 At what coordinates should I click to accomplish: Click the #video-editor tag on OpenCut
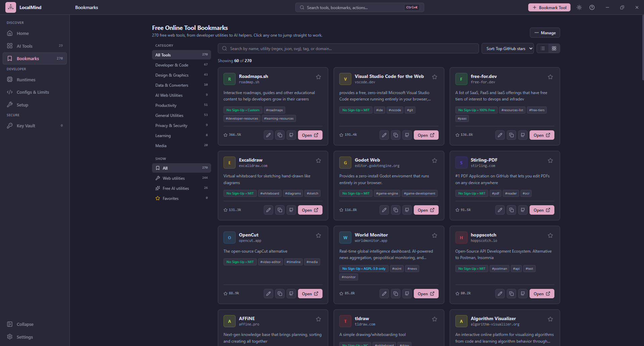click(x=270, y=262)
